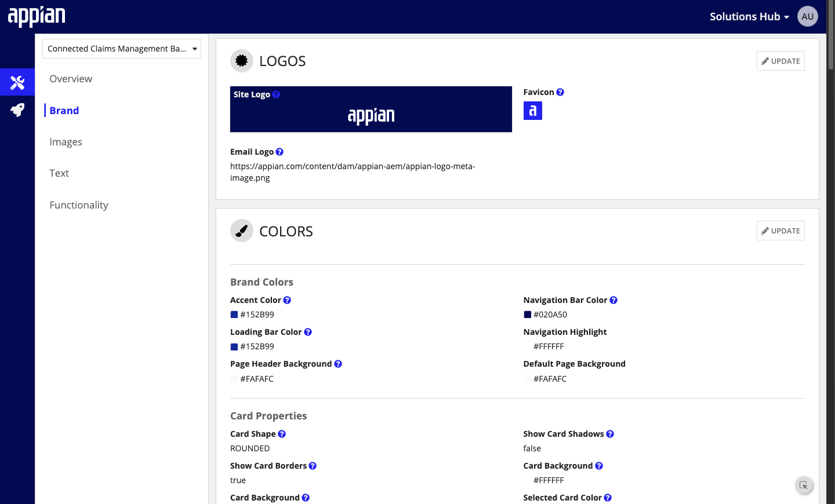Click the Navigation Highlight #FFFFFF value
The image size is (835, 504).
click(549, 346)
